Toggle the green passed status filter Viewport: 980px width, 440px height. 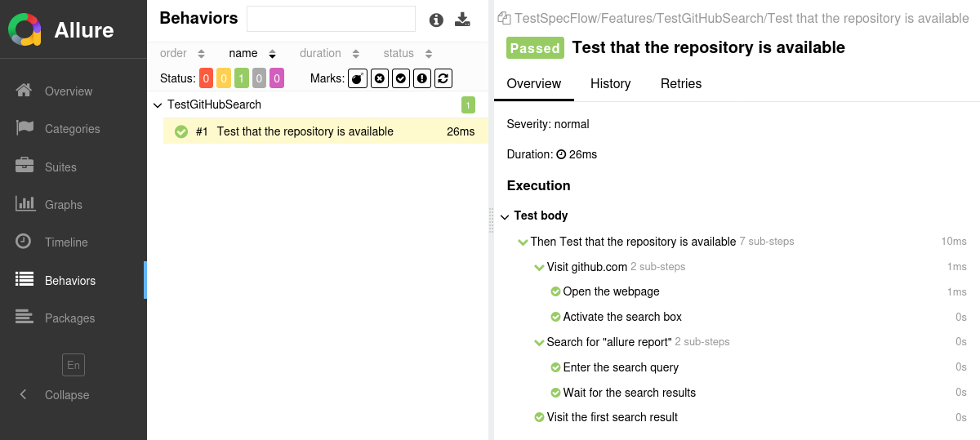pyautogui.click(x=242, y=78)
